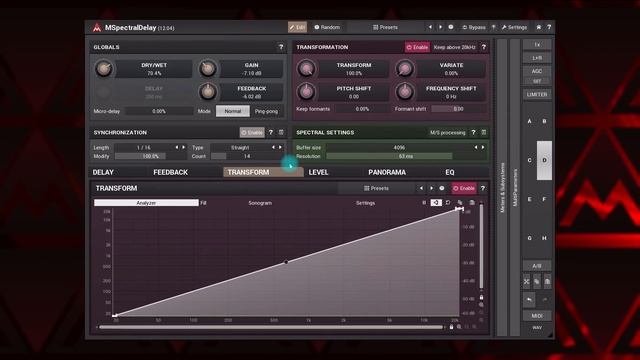This screenshot has width=640, height=360.
Task: Select the TRANSFORM tab
Action: (x=263, y=172)
